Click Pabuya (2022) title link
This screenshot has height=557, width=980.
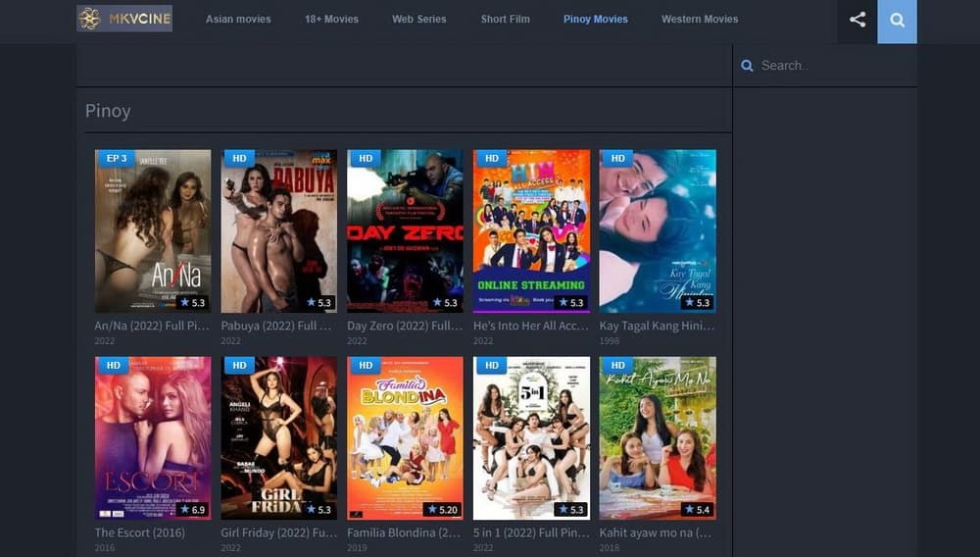tap(276, 326)
